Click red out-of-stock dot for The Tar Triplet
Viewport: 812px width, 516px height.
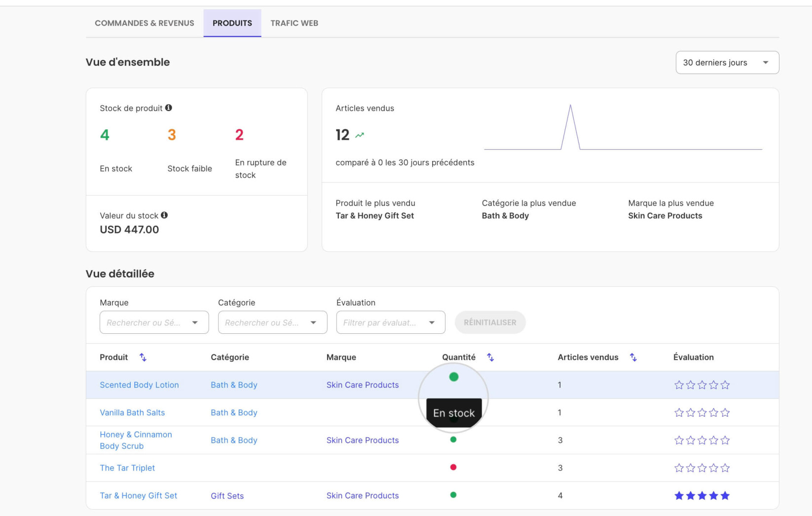pyautogui.click(x=453, y=467)
